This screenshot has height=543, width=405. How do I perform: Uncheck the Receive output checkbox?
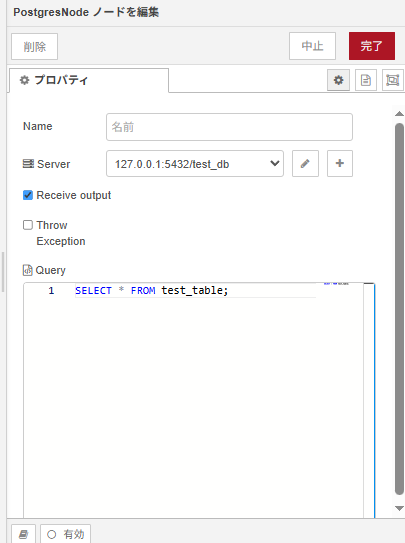coord(28,195)
